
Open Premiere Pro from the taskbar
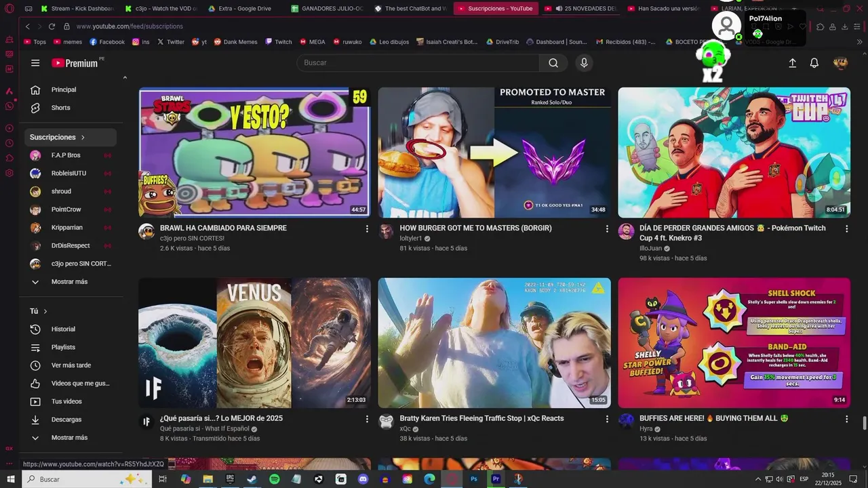pos(496,479)
